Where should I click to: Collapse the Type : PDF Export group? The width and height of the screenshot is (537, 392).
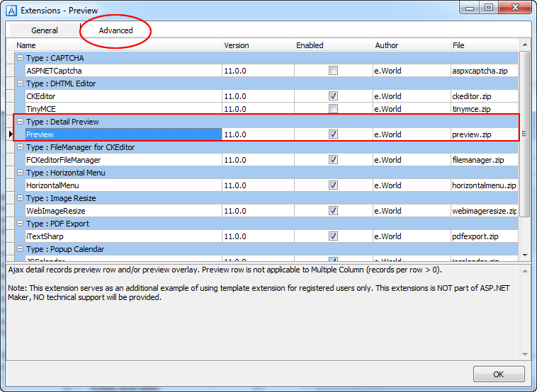tap(21, 224)
